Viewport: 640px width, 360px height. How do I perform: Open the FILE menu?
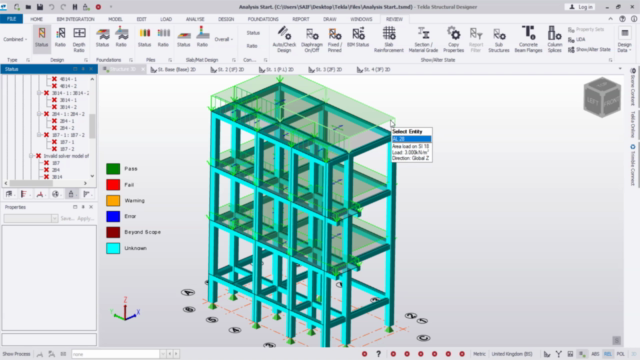tap(11, 19)
